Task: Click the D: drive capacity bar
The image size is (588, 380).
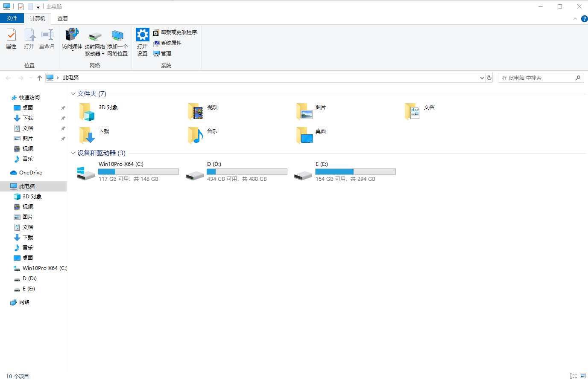Action: pos(247,171)
